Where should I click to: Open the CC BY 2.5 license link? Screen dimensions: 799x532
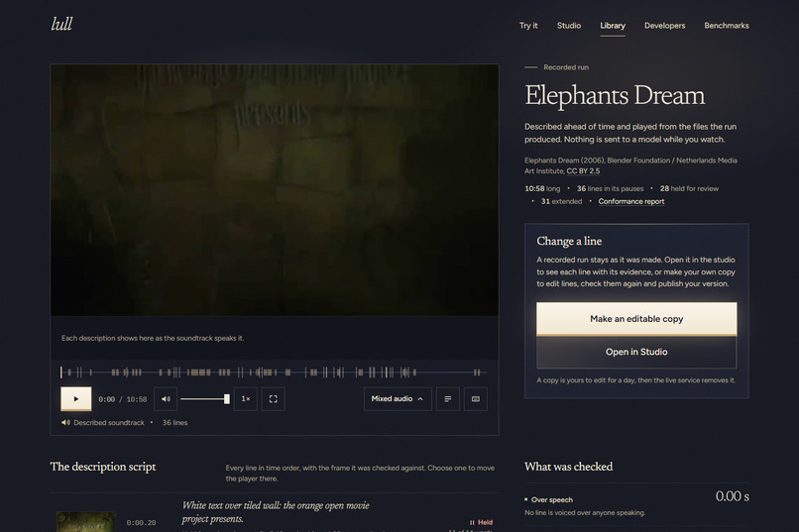click(x=583, y=171)
